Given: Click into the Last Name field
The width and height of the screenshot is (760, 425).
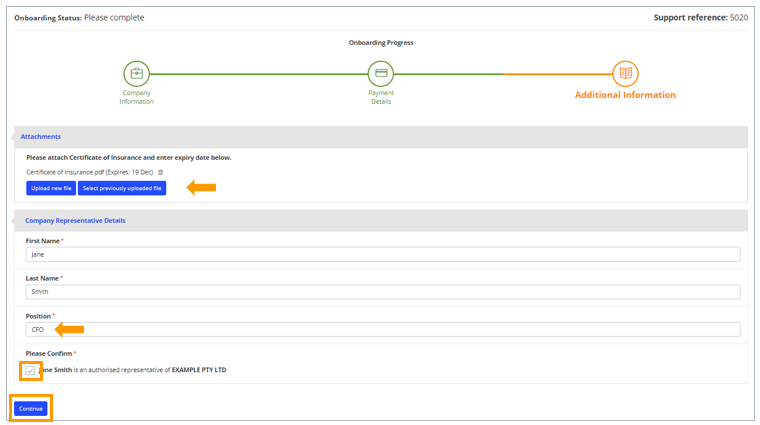Looking at the screenshot, I should pyautogui.click(x=383, y=292).
